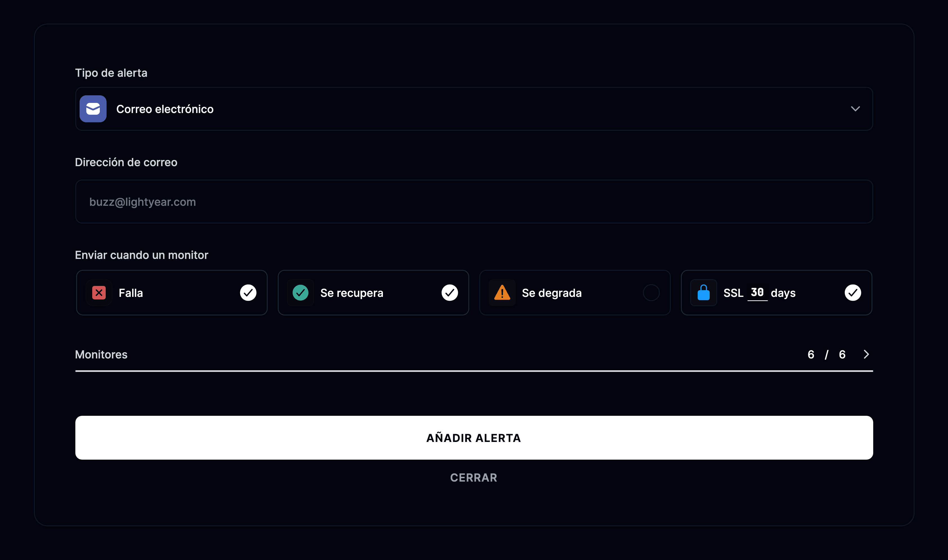Image resolution: width=948 pixels, height=560 pixels.
Task: Click the green check Se recupera icon
Action: 301,293
